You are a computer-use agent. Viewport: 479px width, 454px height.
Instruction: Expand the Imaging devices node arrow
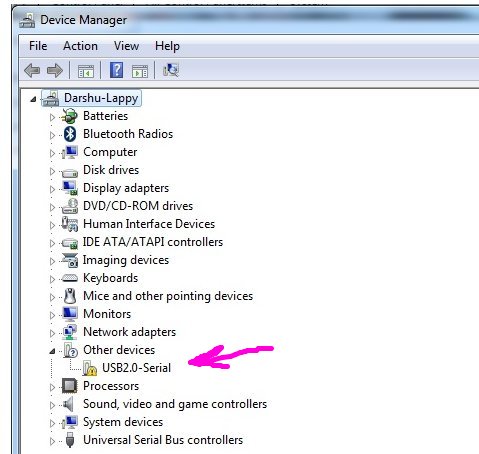click(x=52, y=261)
